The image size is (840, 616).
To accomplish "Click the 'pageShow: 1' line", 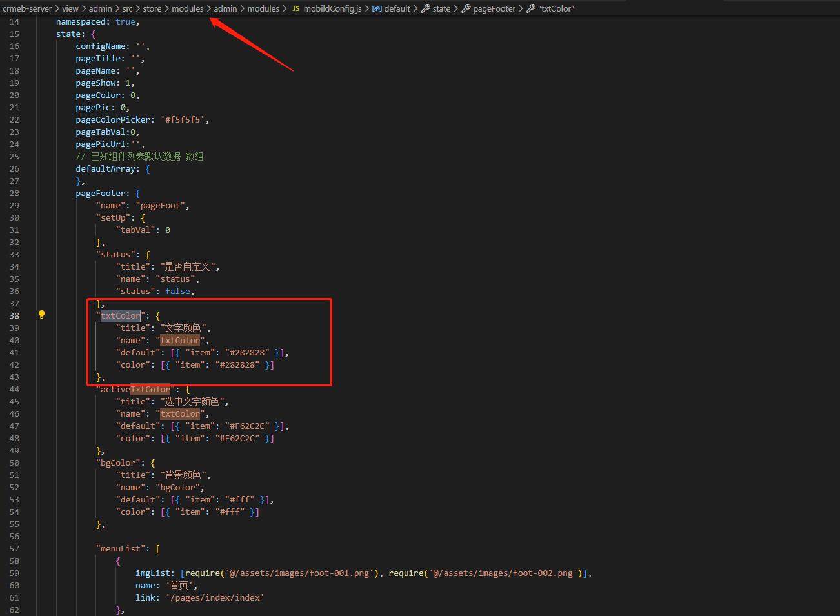I will tap(105, 83).
